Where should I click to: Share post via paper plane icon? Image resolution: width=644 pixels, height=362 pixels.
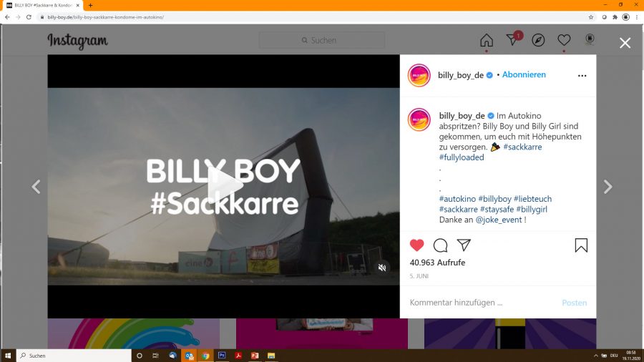[x=464, y=245]
